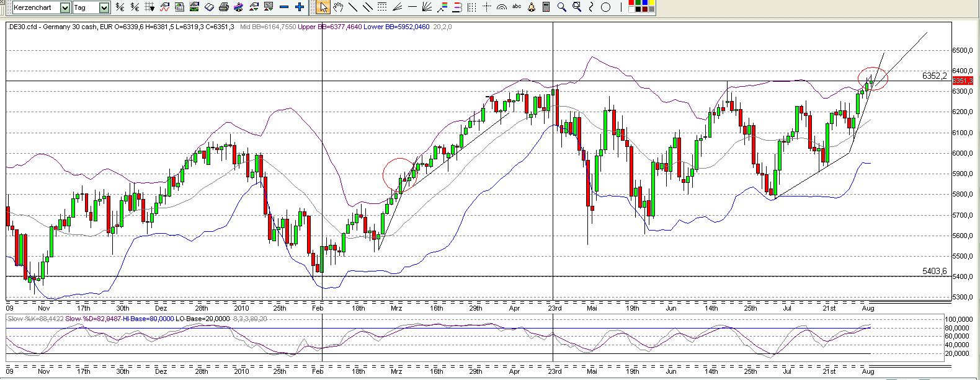Select the curve drawing tool

tap(591, 7)
